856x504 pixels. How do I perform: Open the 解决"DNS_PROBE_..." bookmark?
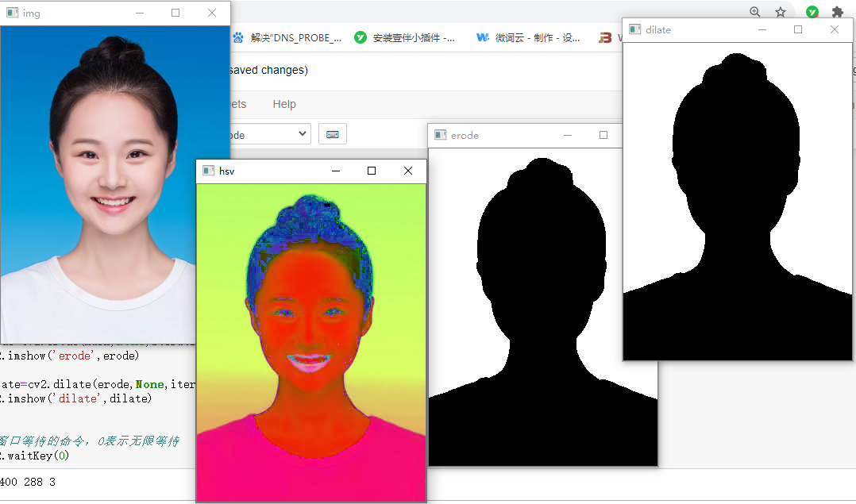pyautogui.click(x=287, y=37)
